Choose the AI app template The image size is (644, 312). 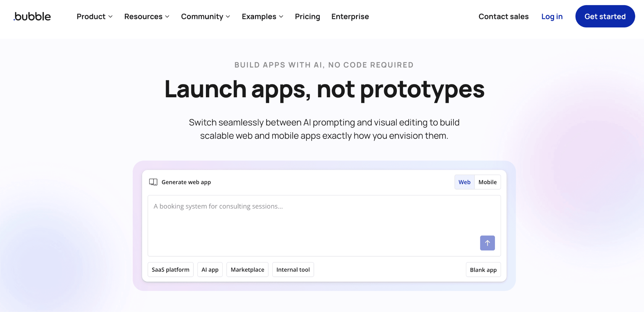click(x=210, y=269)
